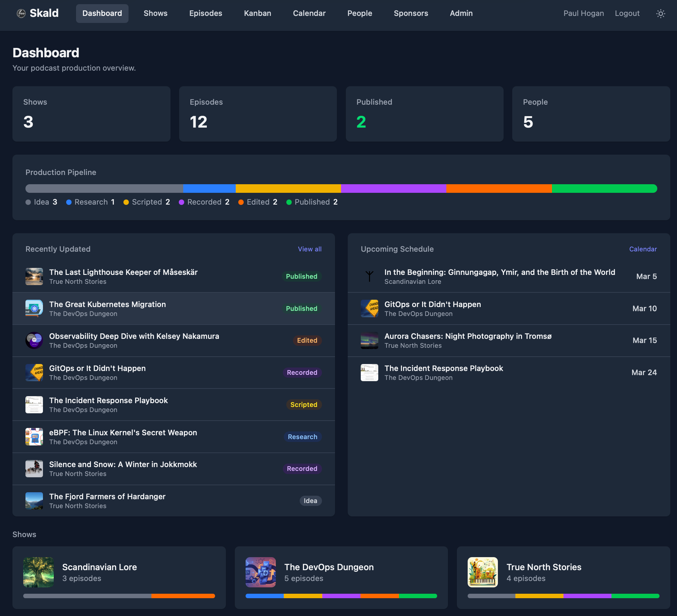Switch to the Sponsors page
The width and height of the screenshot is (677, 616).
pyautogui.click(x=411, y=13)
